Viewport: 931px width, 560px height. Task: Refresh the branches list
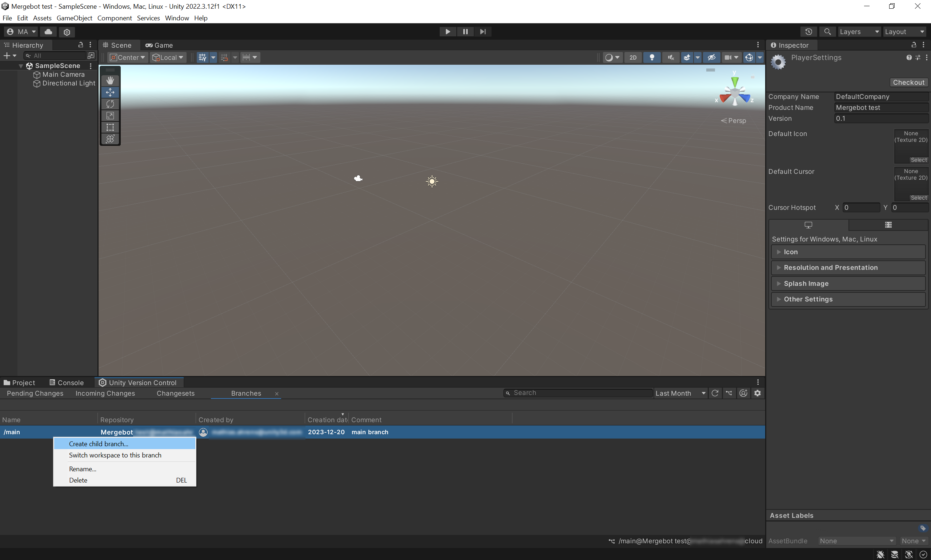coord(715,393)
